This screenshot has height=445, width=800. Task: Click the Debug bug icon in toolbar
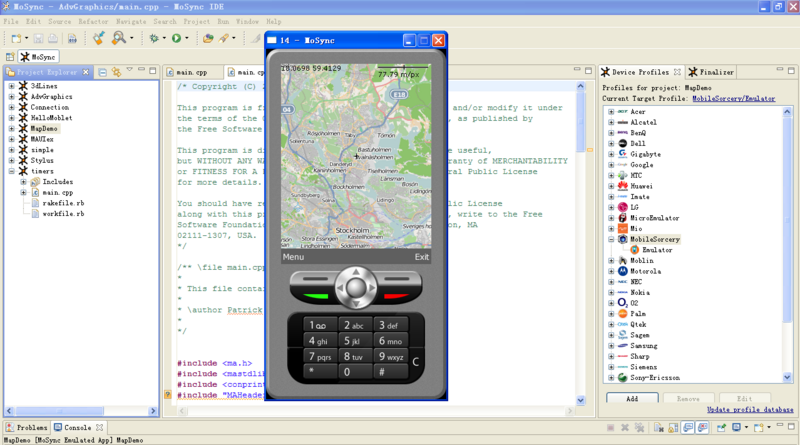coord(153,38)
